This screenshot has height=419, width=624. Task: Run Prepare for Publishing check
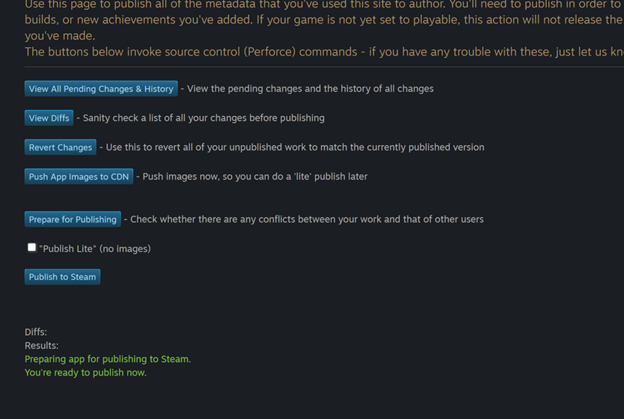coord(72,219)
